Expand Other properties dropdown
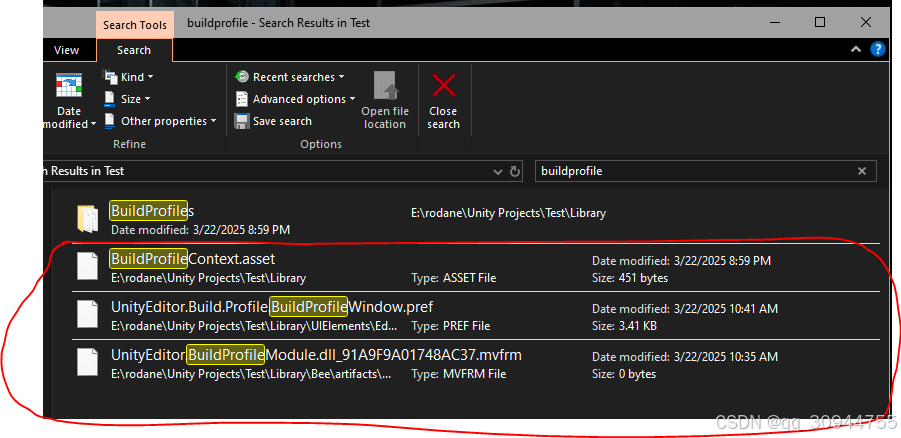This screenshot has height=438, width=901. pos(160,121)
